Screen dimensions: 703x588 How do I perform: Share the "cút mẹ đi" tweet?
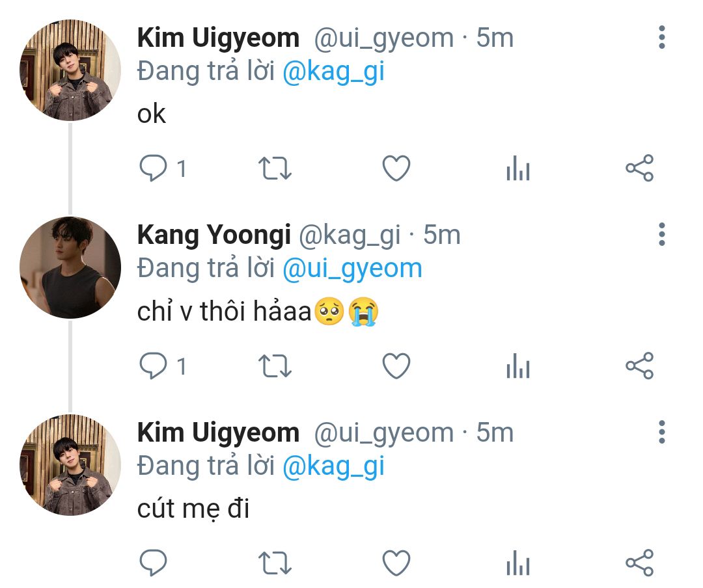(639, 563)
